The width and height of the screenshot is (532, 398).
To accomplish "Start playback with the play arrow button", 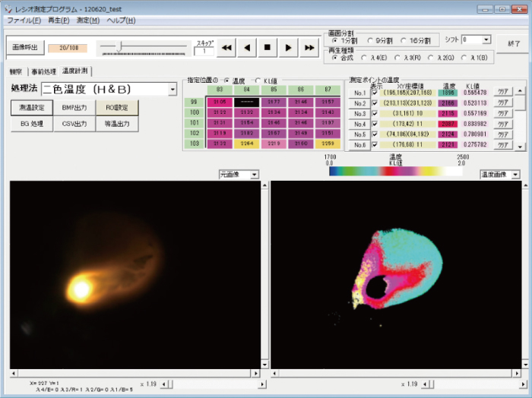I will coord(288,47).
